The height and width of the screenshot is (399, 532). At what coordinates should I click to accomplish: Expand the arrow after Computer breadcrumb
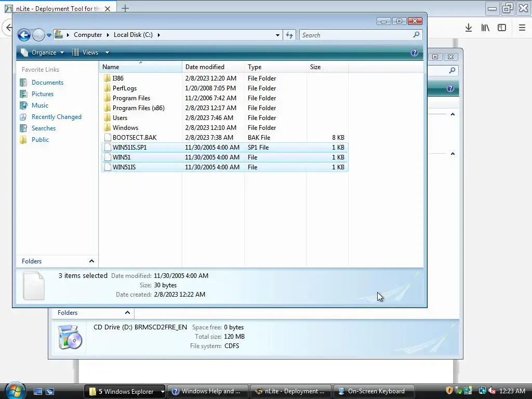pyautogui.click(x=108, y=35)
